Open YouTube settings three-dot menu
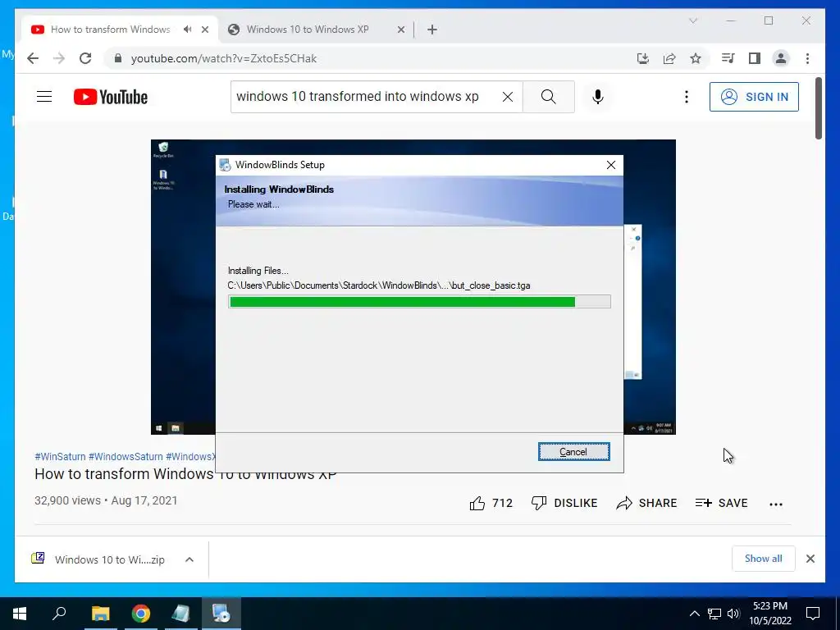840x630 pixels. point(687,97)
